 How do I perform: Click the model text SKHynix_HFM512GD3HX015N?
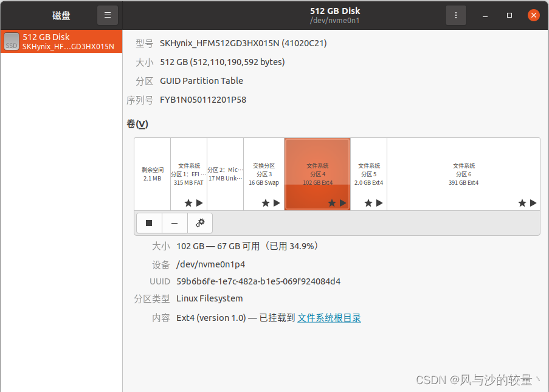coord(243,43)
